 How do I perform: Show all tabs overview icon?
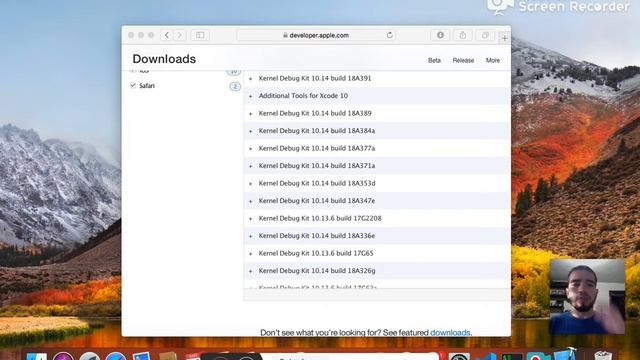[485, 35]
